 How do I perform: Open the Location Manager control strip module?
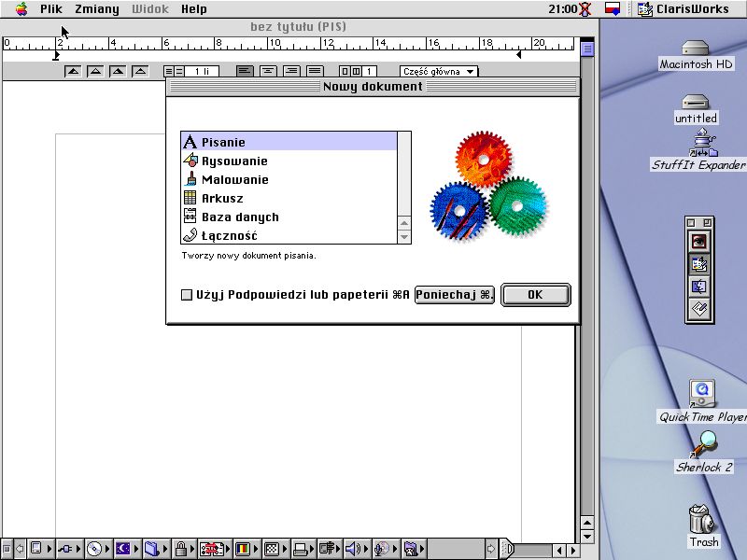click(216, 549)
